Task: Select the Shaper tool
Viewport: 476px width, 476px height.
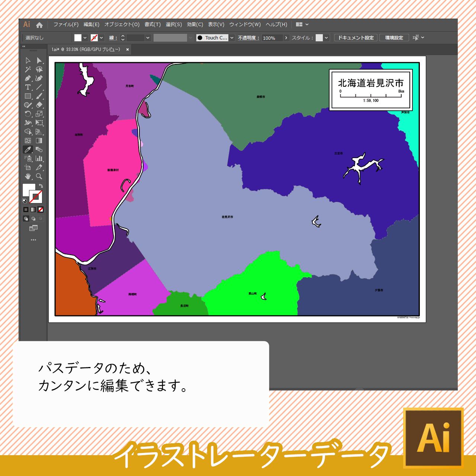Action: coord(28,105)
